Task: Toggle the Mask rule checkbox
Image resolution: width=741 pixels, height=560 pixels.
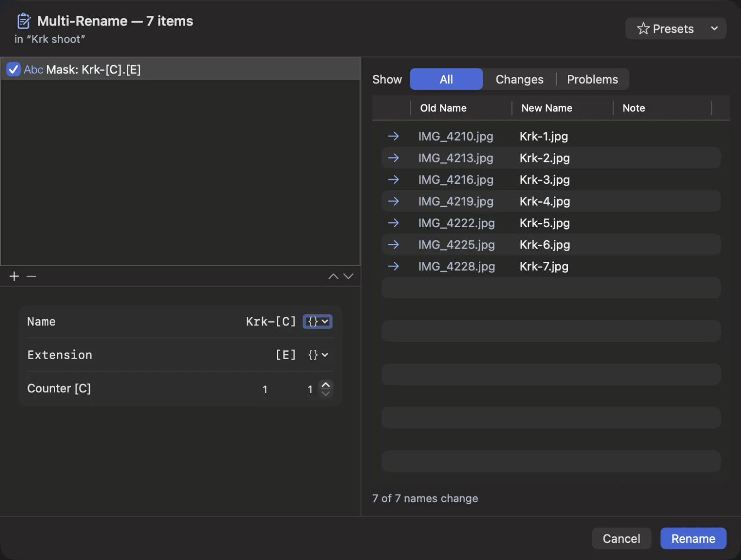Action: tap(13, 69)
